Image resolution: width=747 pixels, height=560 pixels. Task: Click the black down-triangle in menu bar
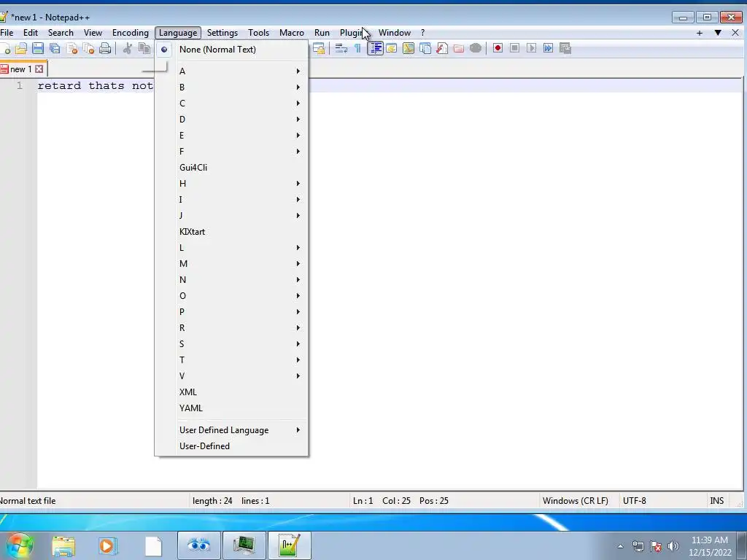718,33
